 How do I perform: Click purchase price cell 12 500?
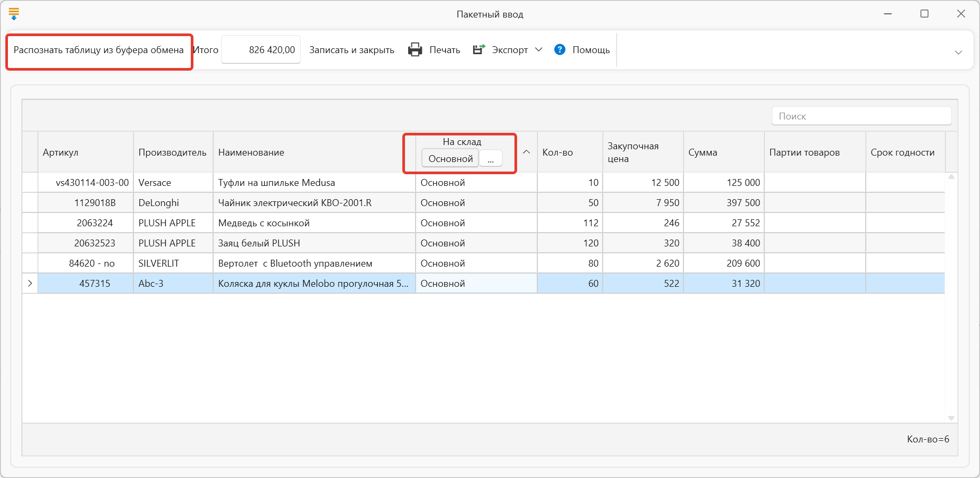tap(643, 182)
